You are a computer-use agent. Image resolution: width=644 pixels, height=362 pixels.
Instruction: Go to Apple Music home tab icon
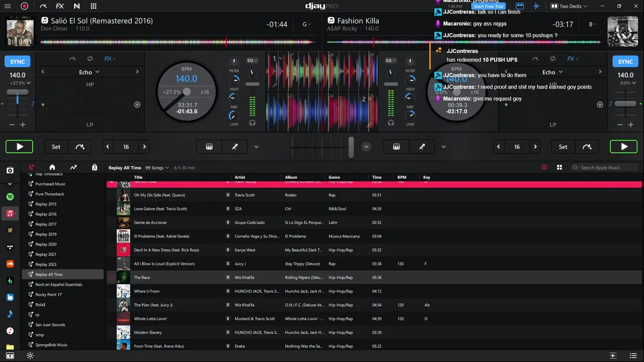click(x=52, y=167)
